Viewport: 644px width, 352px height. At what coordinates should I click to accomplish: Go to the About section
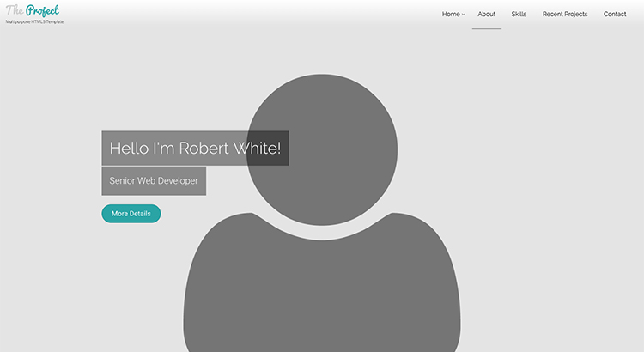(487, 15)
